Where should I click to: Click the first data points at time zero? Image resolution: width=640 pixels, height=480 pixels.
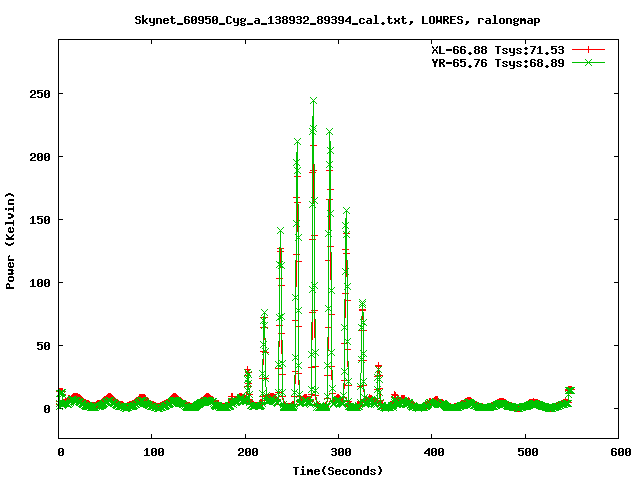(x=60, y=393)
